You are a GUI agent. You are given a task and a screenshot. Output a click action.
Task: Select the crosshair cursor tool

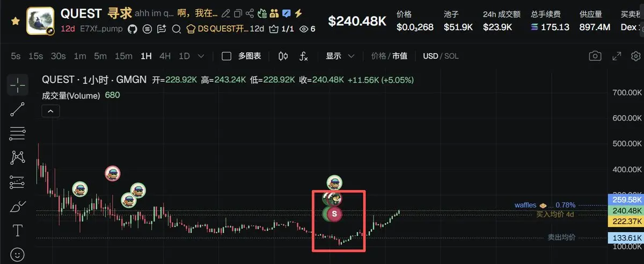point(17,84)
